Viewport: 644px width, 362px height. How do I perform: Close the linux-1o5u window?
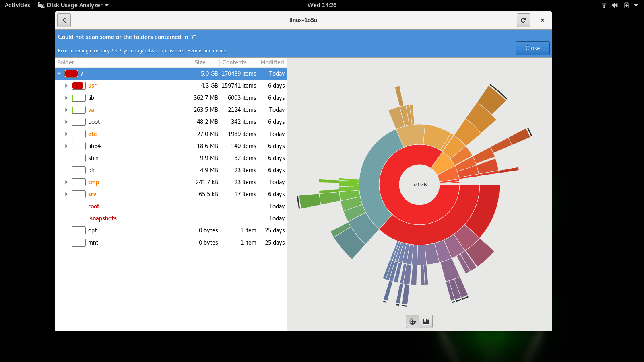pos(542,20)
